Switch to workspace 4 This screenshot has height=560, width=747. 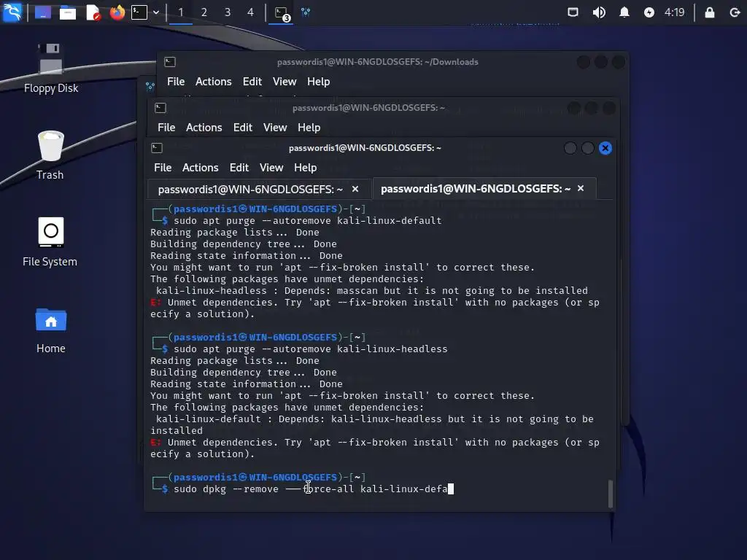[x=251, y=12]
